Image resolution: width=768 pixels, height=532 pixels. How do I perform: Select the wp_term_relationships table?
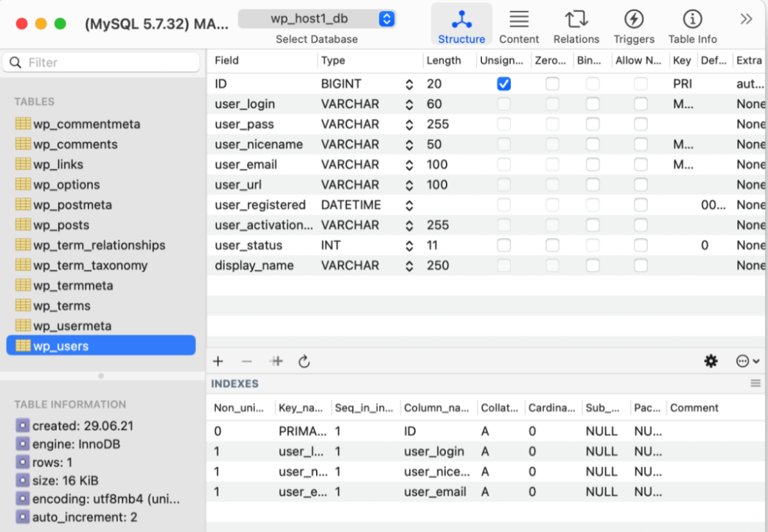(101, 245)
